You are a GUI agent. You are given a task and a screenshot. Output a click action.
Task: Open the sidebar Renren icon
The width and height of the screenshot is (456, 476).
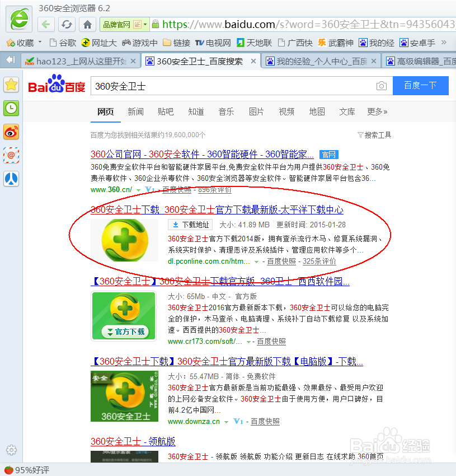[11, 179]
